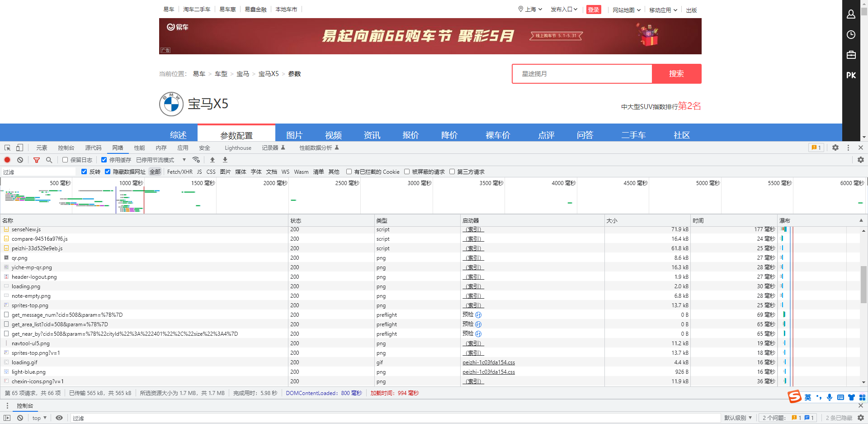
Task: Focus the network filter input field
Action: [x=38, y=172]
